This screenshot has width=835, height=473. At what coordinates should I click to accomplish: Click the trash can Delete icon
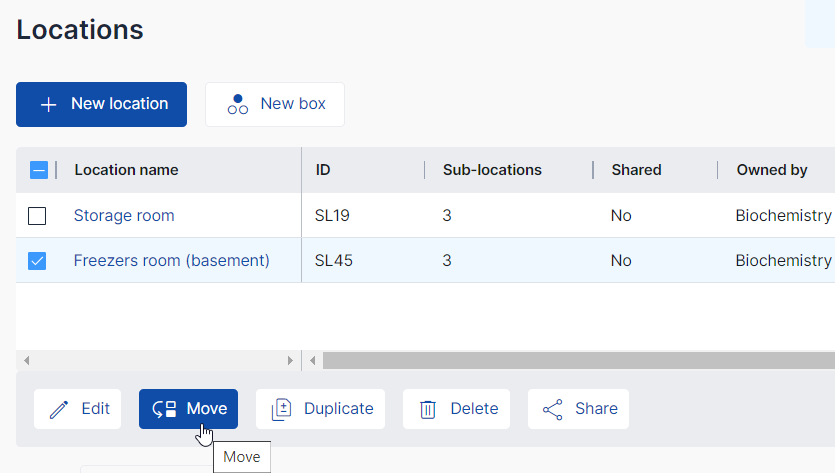point(428,409)
